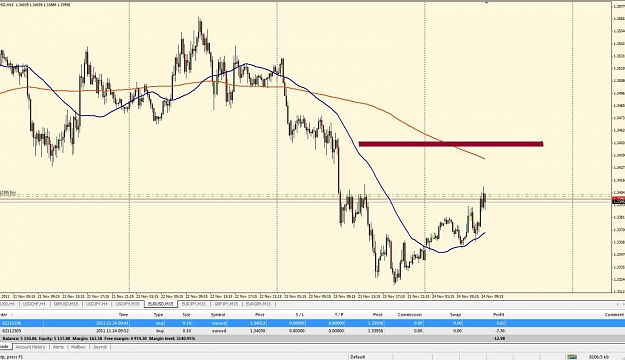
Task: Open the Account History terminal tab
Action: (31, 347)
